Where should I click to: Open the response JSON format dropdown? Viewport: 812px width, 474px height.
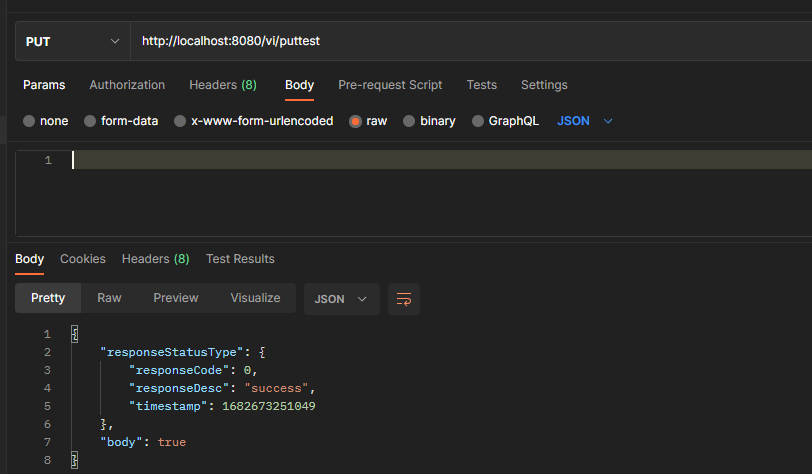point(342,299)
